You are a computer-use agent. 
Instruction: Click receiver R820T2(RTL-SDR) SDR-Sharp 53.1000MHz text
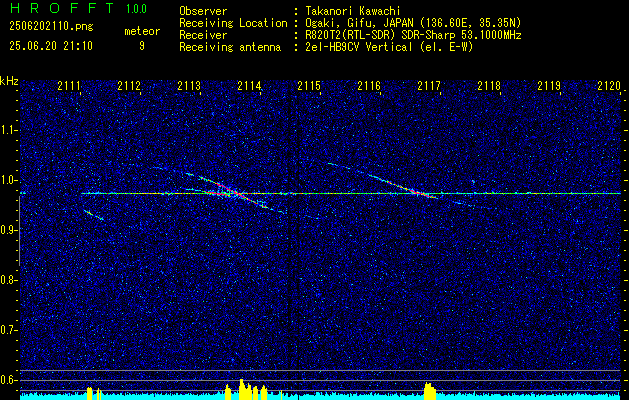(413, 35)
